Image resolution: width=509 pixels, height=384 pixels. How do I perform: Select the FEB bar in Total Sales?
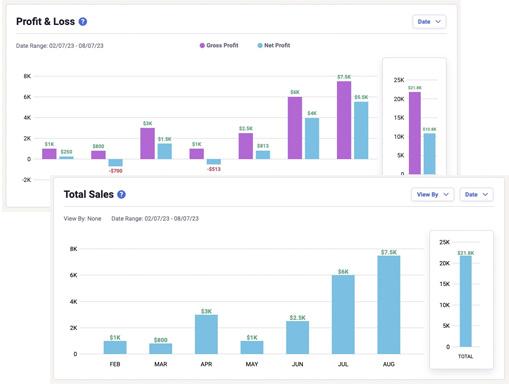coord(115,347)
